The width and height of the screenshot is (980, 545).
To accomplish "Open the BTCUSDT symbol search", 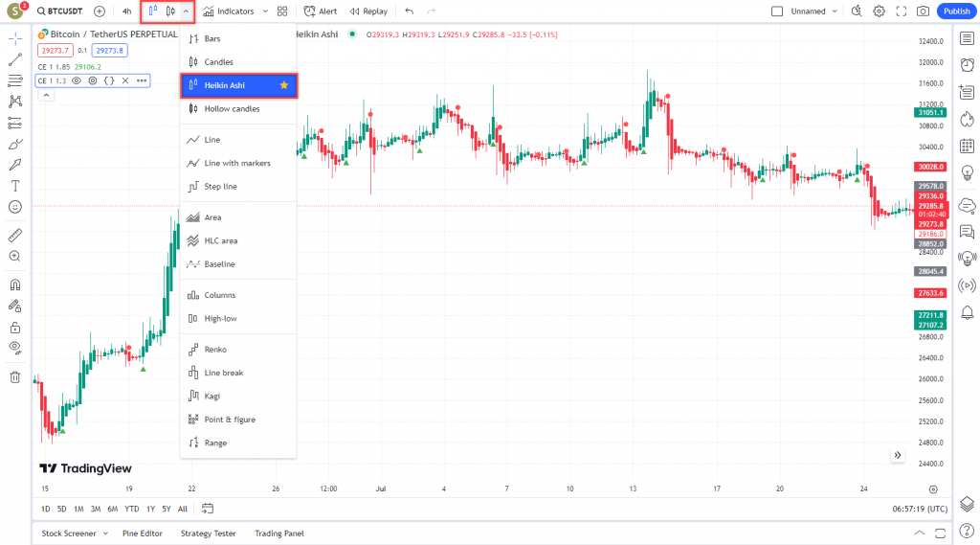I will click(x=59, y=11).
